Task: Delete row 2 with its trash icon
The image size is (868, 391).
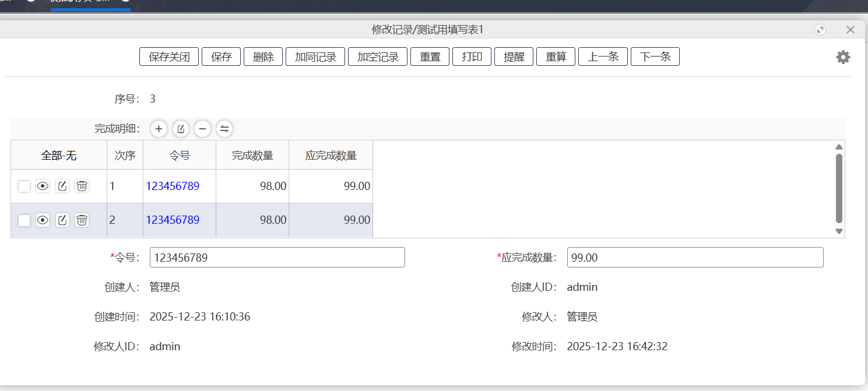Action: tap(82, 220)
